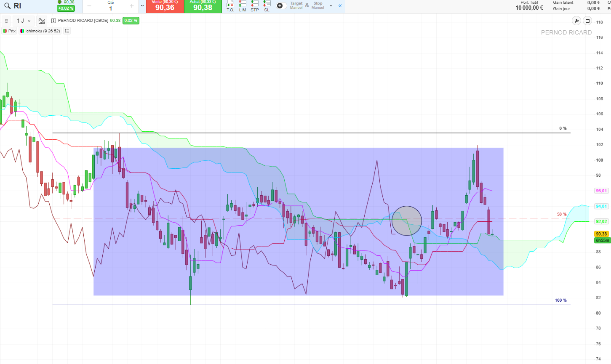
Task: Select the SL stop-limit order icon
Action: (x=267, y=6)
